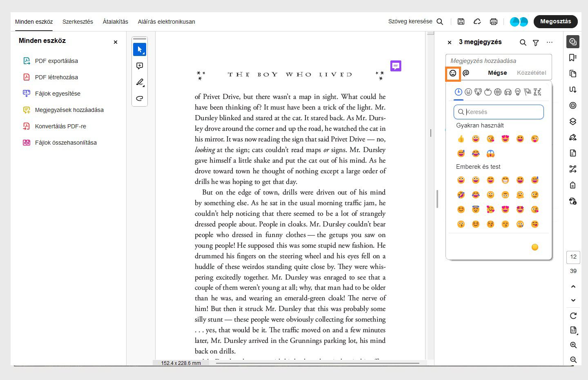The width and height of the screenshot is (588, 380).
Task: Click the target circle icon in right rail
Action: click(573, 105)
